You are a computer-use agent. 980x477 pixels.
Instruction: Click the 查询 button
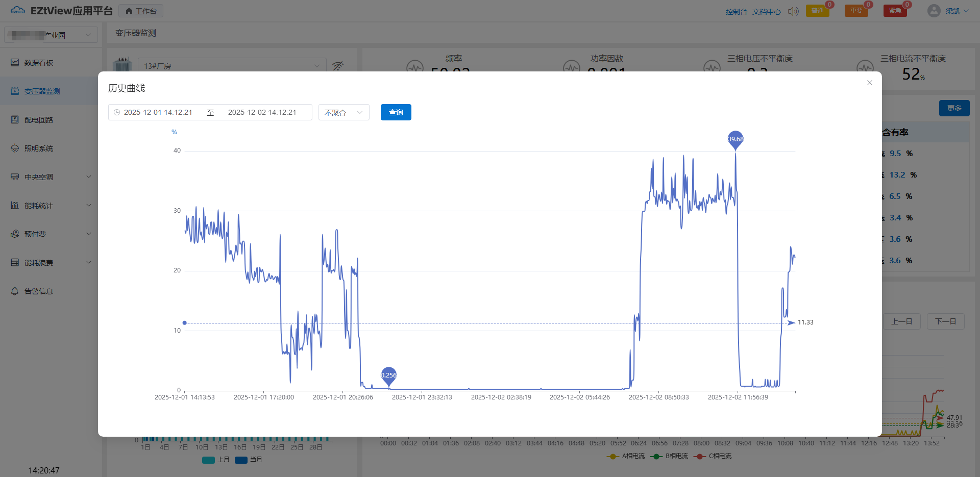click(x=396, y=112)
